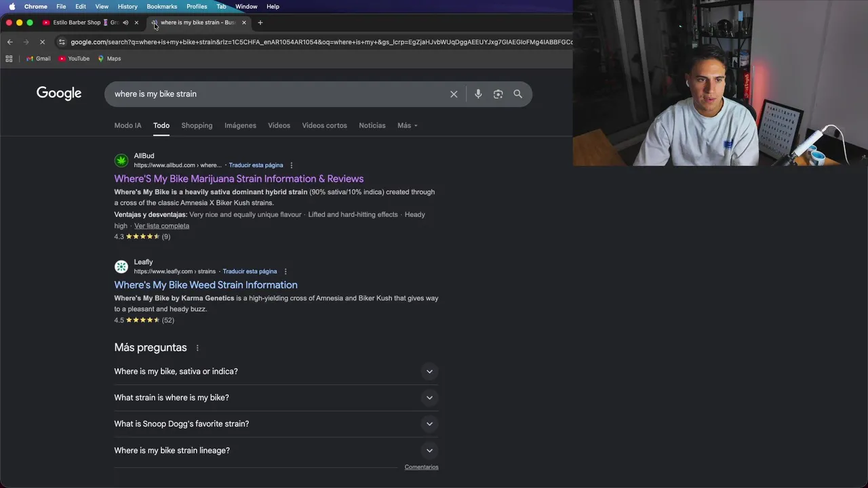Switch to Noticias results
Viewport: 868px width, 488px height.
tap(372, 125)
